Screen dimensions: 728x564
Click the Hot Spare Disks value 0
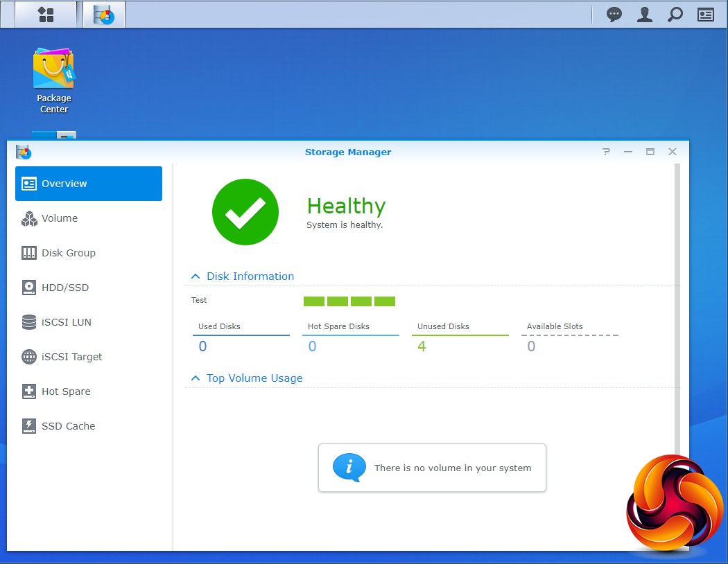313,346
